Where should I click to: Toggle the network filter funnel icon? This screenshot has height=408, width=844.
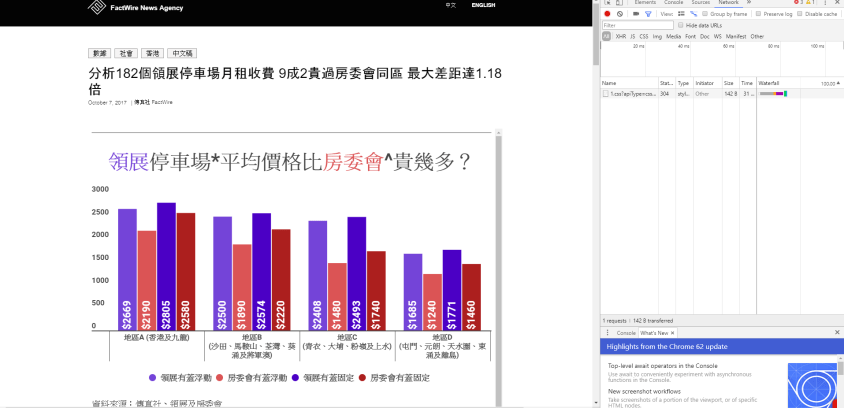648,14
